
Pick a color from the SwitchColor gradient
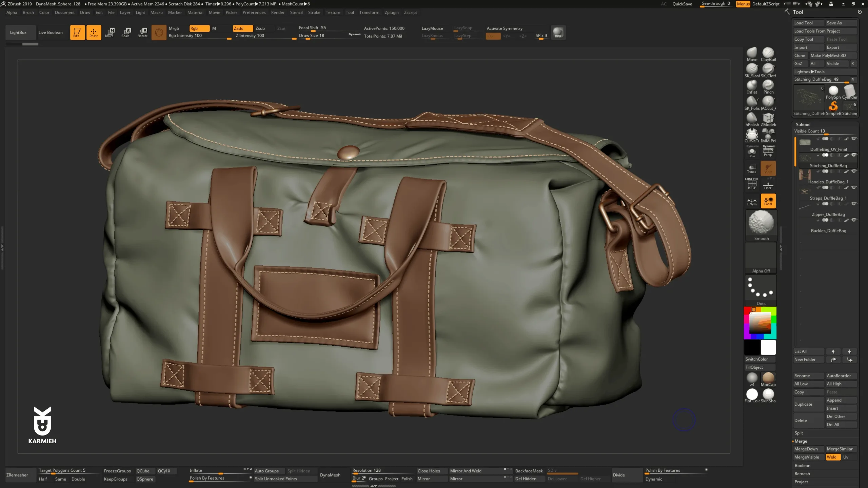tap(761, 322)
